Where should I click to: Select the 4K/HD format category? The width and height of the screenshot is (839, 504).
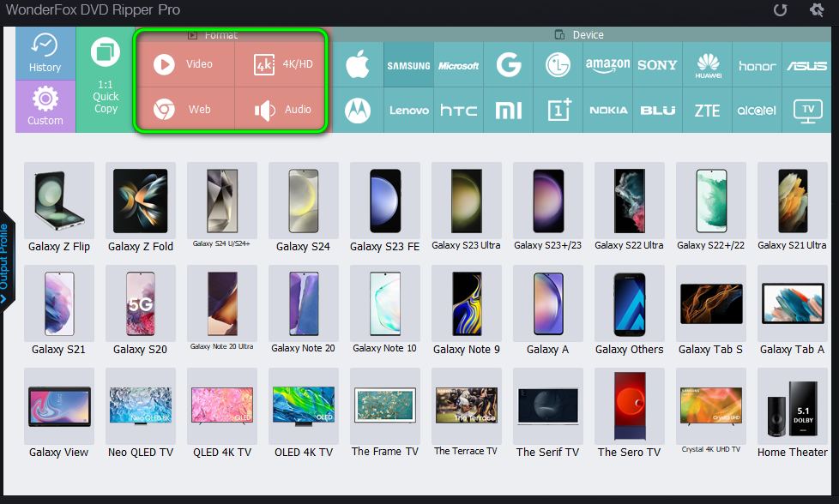pyautogui.click(x=282, y=64)
